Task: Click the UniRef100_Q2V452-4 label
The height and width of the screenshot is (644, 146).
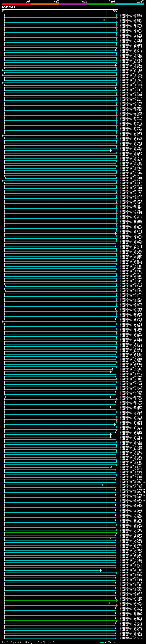Action: (132, 482)
